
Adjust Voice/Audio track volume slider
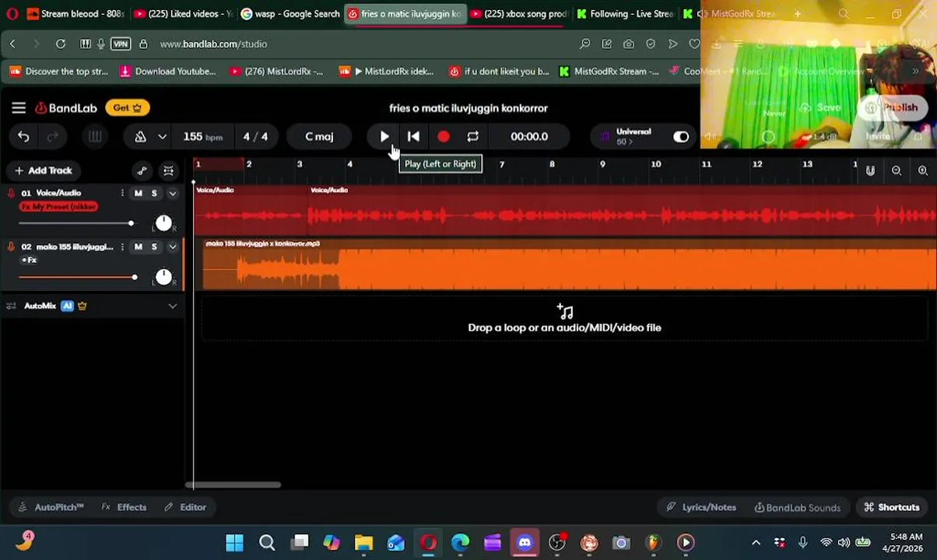(x=76, y=224)
